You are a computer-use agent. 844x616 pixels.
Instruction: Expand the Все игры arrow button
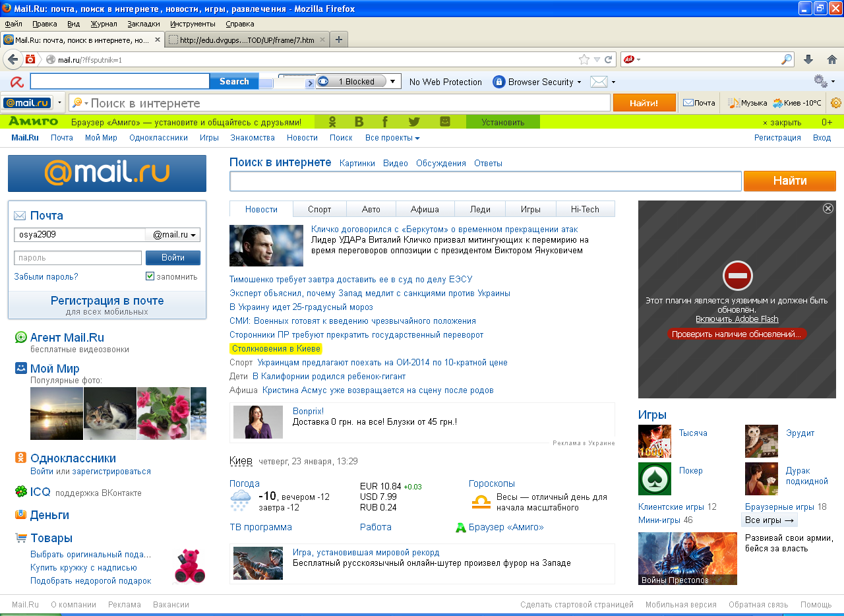point(769,520)
